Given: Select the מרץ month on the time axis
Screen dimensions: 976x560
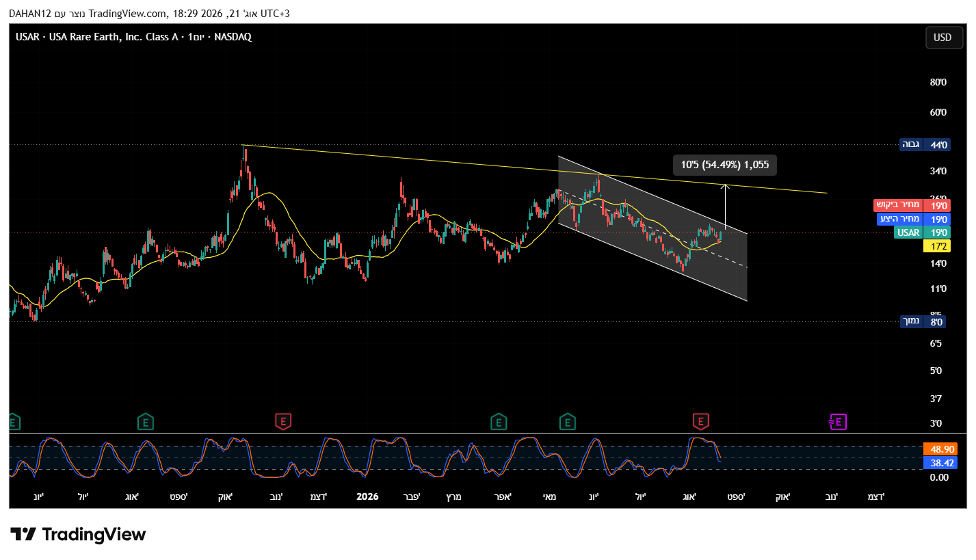Looking at the screenshot, I should [x=453, y=496].
